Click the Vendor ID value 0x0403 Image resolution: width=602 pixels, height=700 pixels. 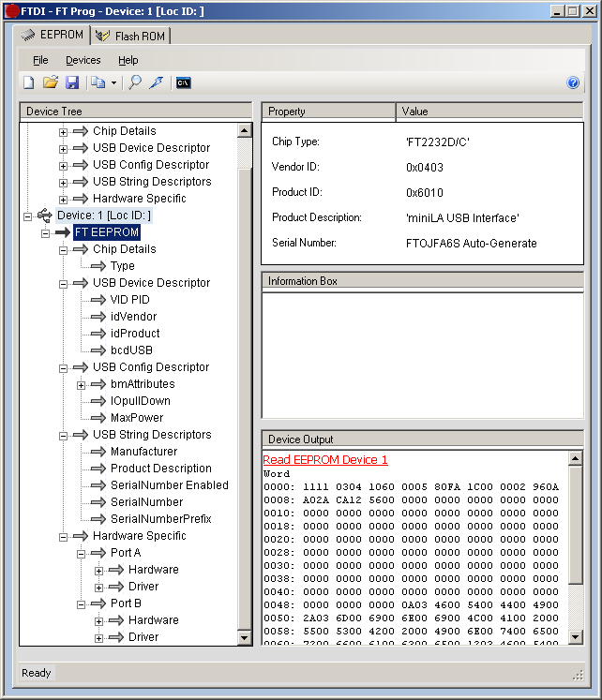tap(425, 168)
